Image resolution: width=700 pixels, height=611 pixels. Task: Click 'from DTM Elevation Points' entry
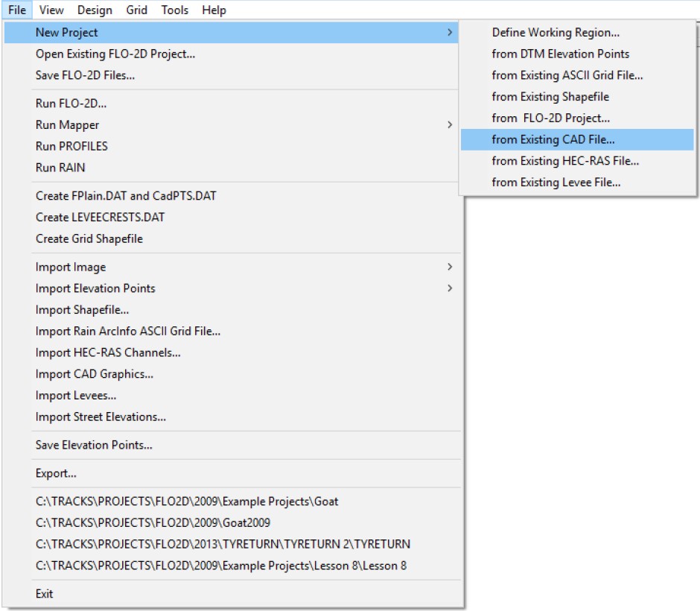(560, 54)
